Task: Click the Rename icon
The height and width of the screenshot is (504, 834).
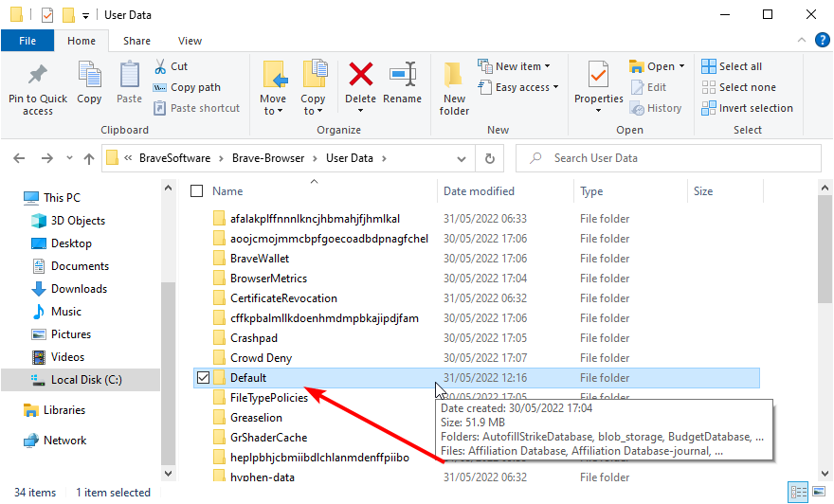Action: coord(402,75)
